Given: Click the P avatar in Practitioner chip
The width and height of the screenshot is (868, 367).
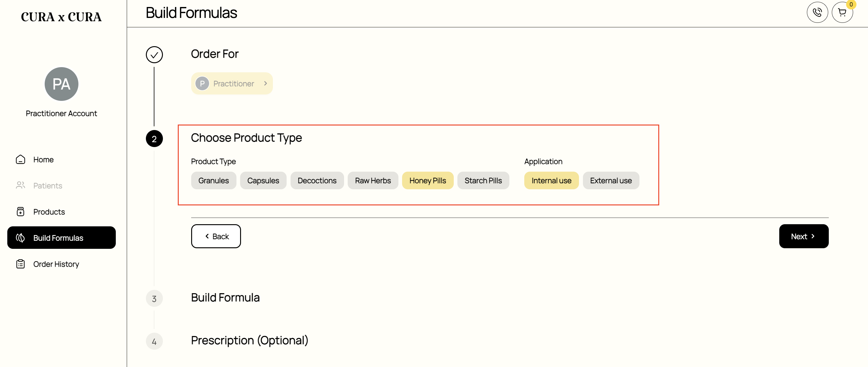Looking at the screenshot, I should click(202, 84).
